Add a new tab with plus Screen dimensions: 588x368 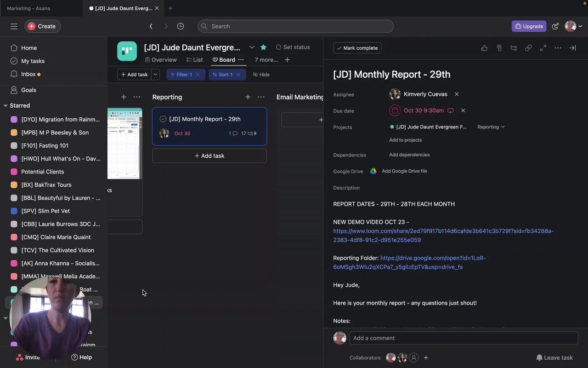point(287,60)
